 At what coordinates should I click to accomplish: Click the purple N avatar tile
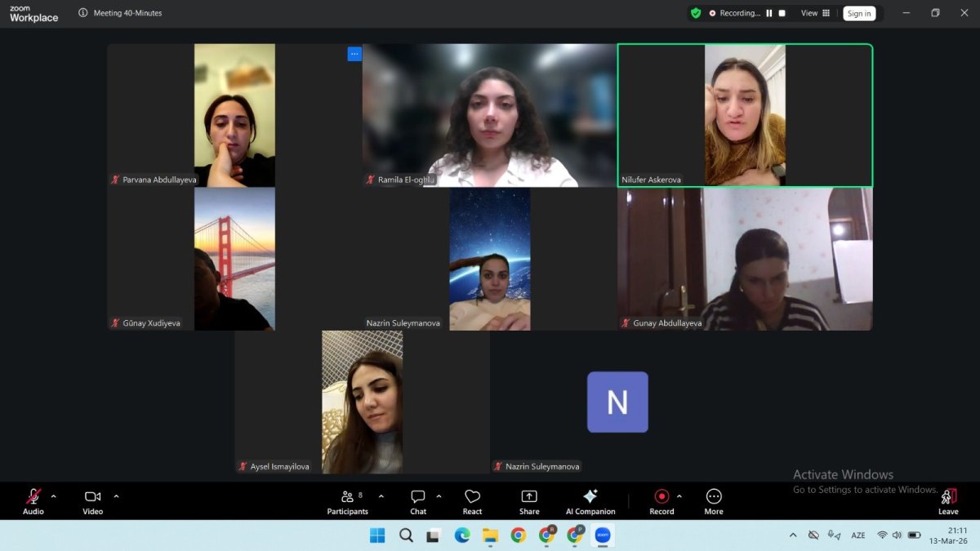617,402
